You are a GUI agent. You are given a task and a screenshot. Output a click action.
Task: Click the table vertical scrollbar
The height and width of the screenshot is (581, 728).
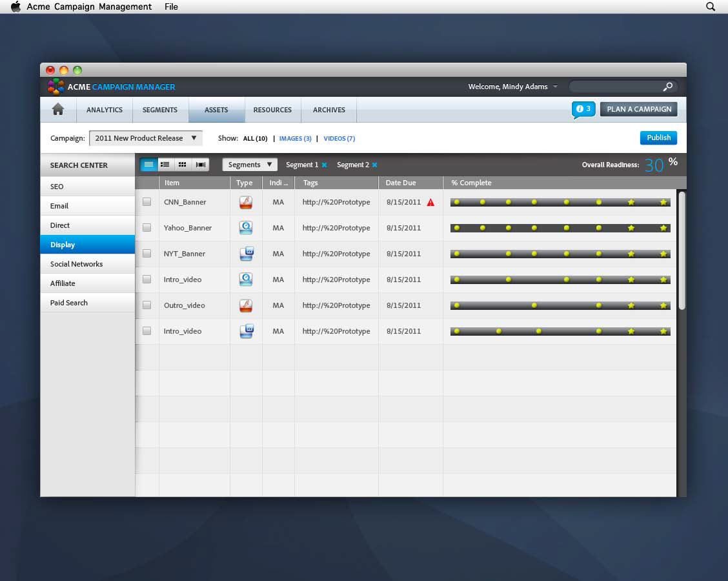click(x=682, y=250)
